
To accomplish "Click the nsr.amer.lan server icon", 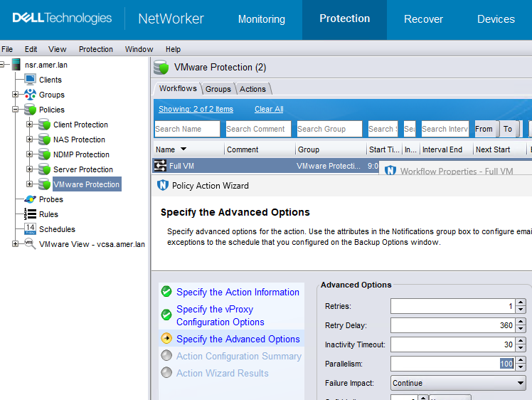I will [x=16, y=65].
